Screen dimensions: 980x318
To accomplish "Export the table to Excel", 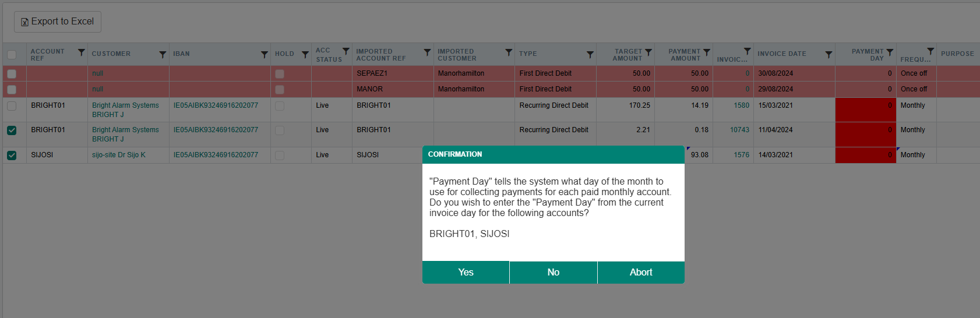I will coord(58,22).
